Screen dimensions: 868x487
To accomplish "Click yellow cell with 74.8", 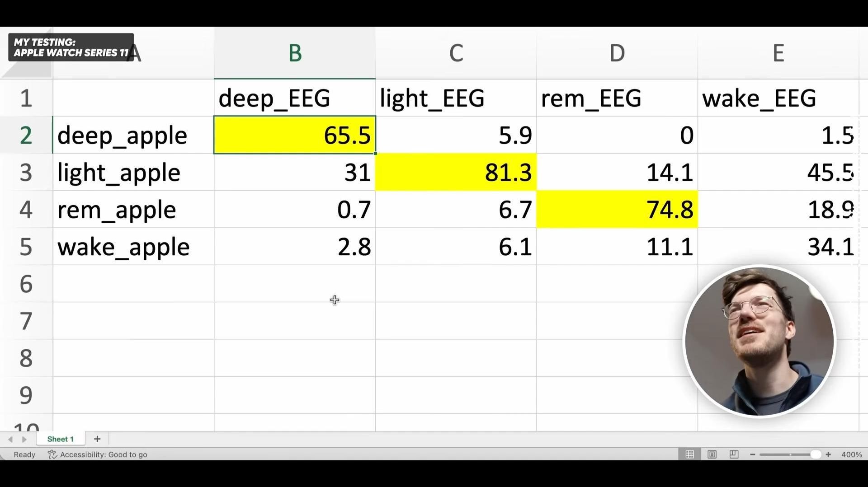I will click(x=617, y=210).
